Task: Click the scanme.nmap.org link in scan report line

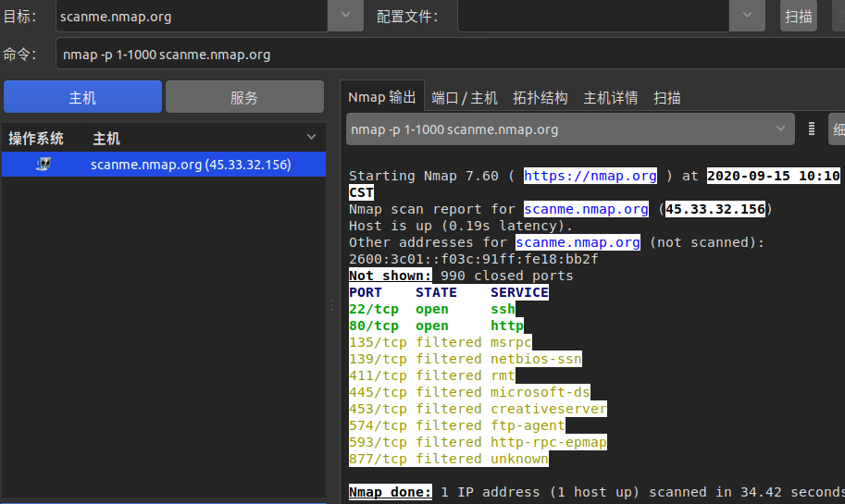Action: coord(586,209)
